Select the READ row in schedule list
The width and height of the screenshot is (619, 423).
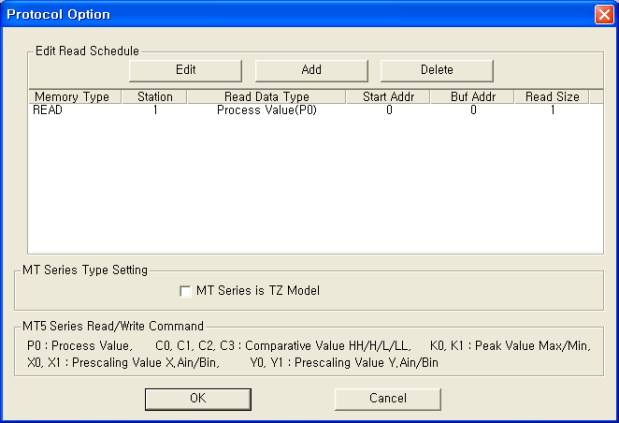pos(48,110)
